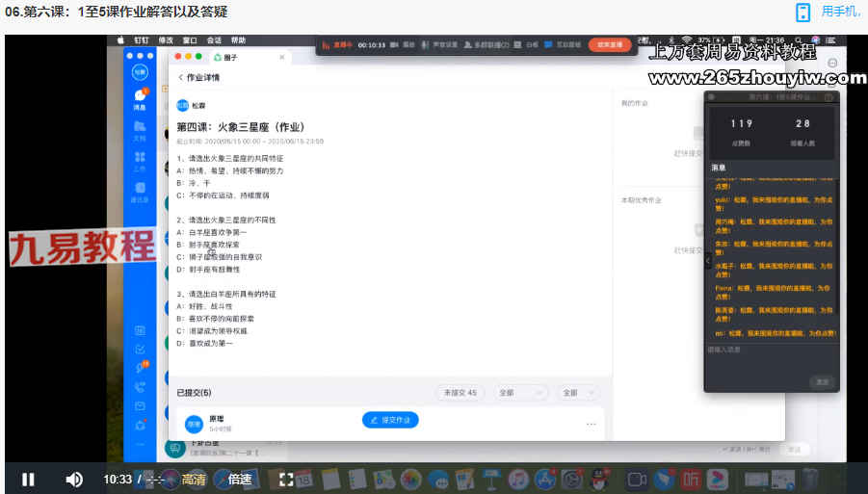
Task: Click the red 结束直播 end-live button
Action: pos(609,44)
